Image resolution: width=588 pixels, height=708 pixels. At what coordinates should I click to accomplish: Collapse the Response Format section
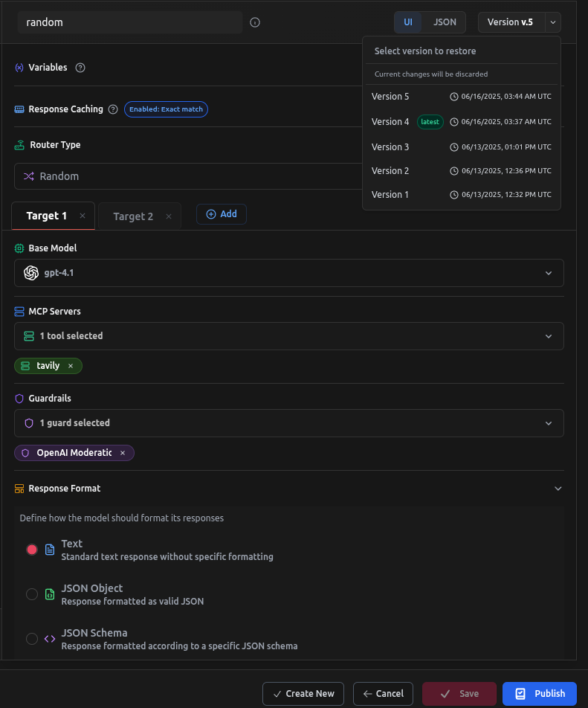point(558,489)
